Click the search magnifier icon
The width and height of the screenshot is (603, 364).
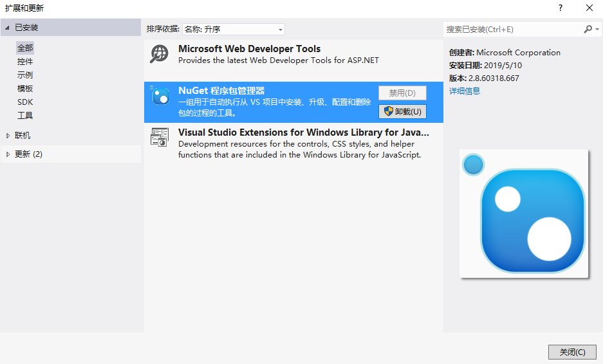click(588, 29)
